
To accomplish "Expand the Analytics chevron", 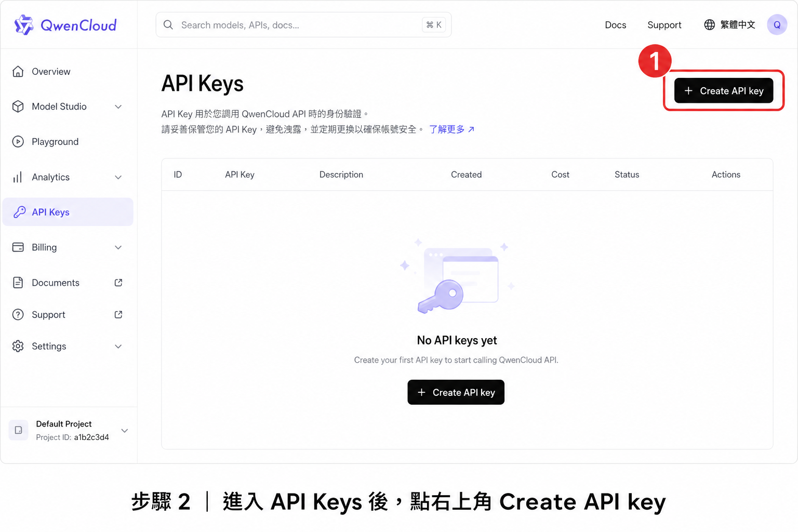I will 118,177.
